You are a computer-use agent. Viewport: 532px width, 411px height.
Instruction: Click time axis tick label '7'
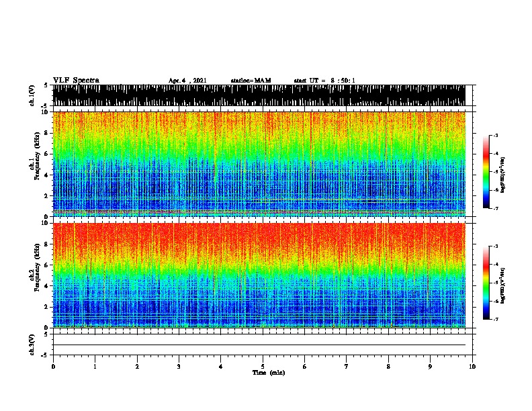(x=347, y=367)
